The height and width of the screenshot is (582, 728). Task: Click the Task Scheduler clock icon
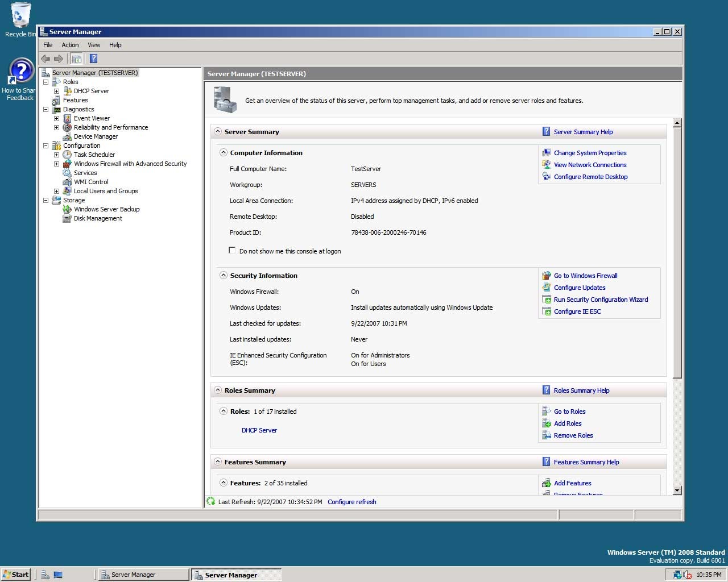[x=67, y=155]
